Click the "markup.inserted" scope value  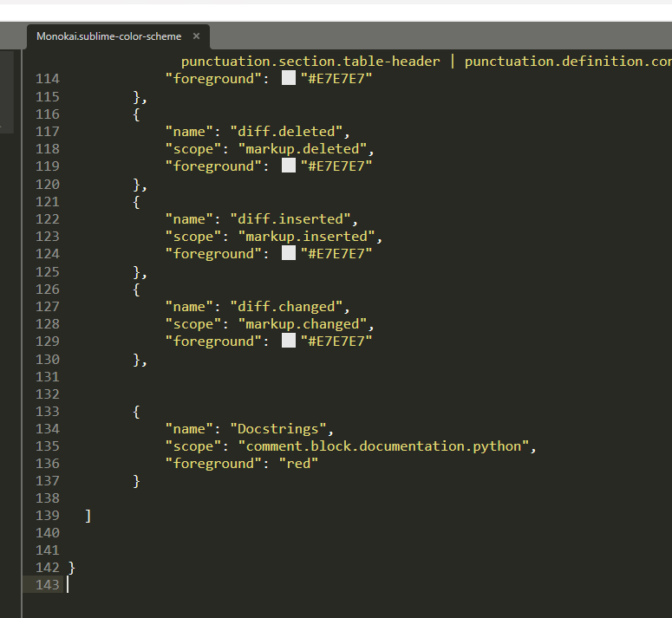pos(310,237)
